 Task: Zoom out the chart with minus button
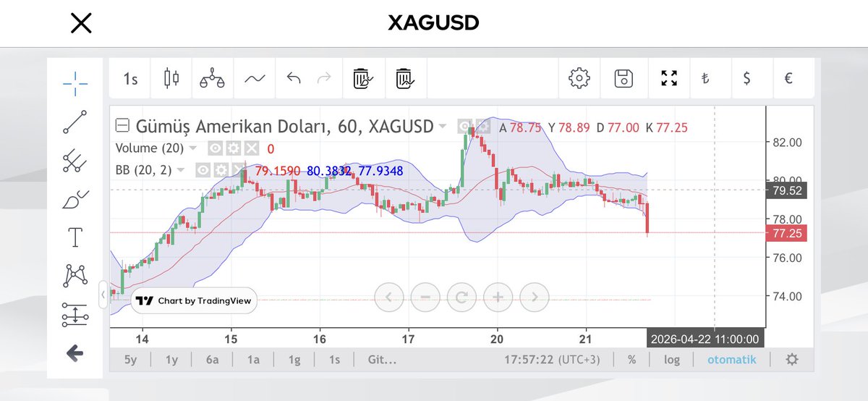pos(425,296)
